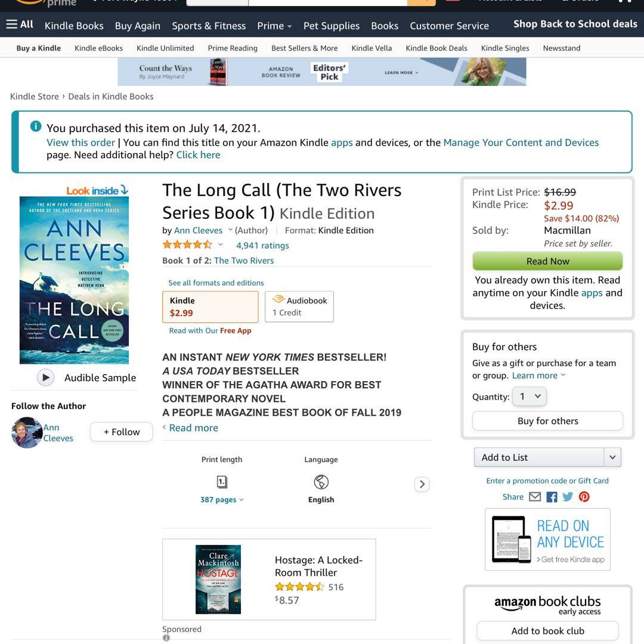644x644 pixels.
Task: Share on Facebook icon
Action: [x=552, y=497]
